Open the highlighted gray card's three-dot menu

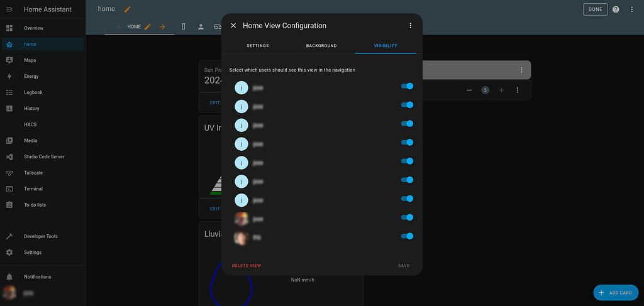tap(521, 70)
